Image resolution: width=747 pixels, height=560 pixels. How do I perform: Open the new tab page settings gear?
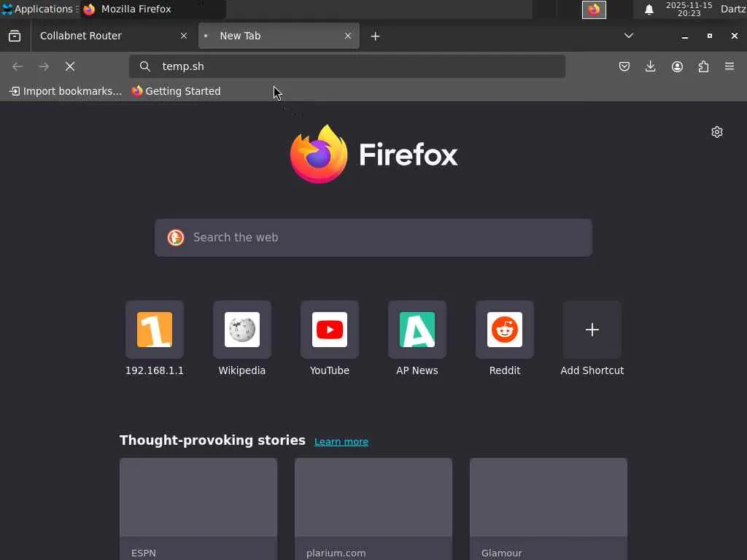point(717,132)
